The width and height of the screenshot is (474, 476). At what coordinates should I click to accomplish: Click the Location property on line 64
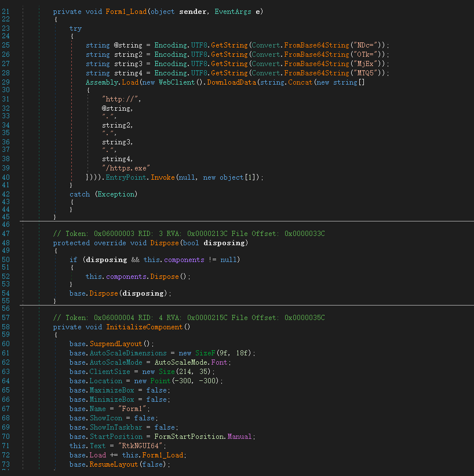(106, 381)
